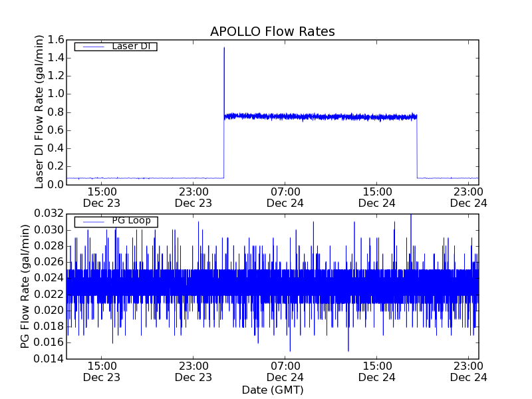
Task: Click bottom chart's 15:00 Dec 23 label
Action: pyautogui.click(x=102, y=372)
